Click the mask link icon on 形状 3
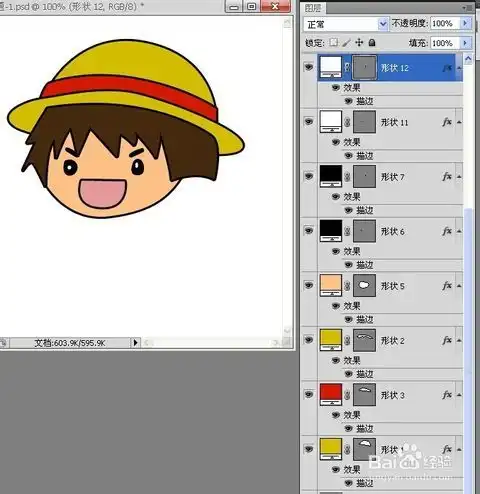Image resolution: width=480 pixels, height=494 pixels. pos(347,395)
